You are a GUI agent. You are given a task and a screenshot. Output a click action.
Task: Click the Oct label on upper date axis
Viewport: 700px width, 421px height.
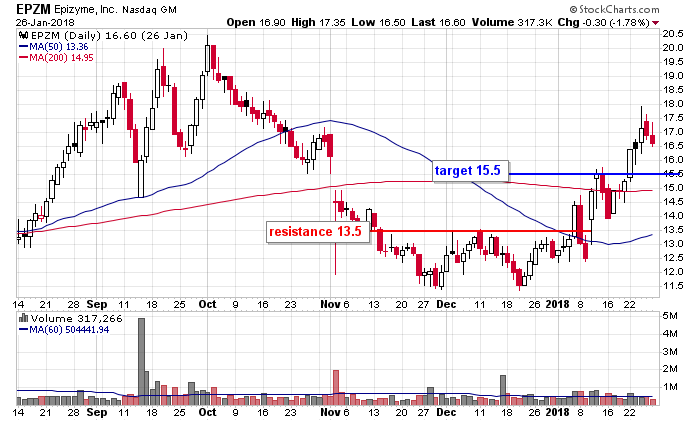tap(207, 304)
